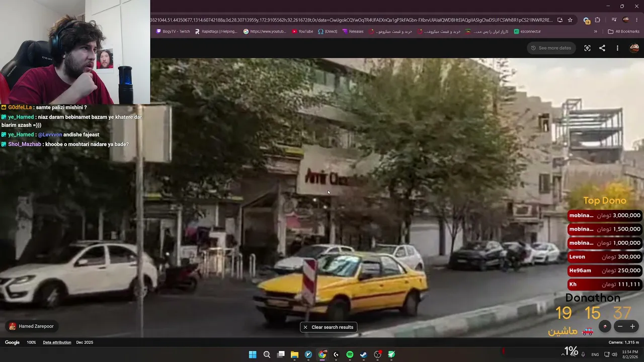Click the Google logo at bottom left

pyautogui.click(x=12, y=342)
